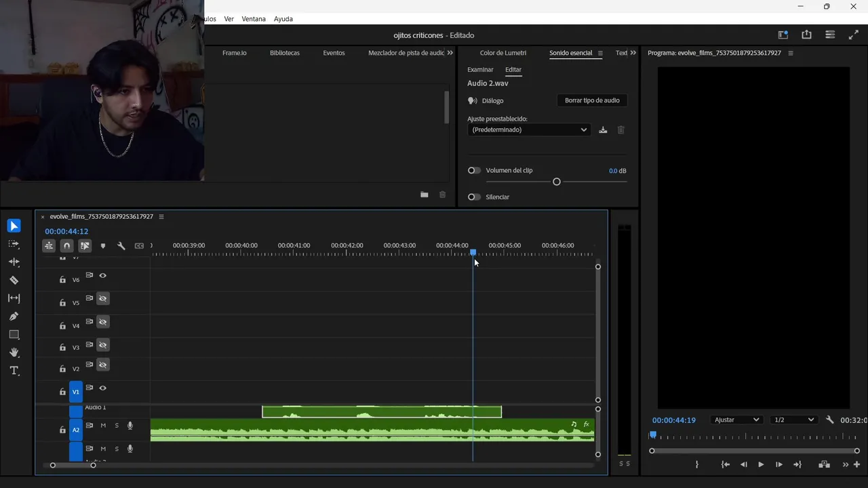Screen dimensions: 868x488
Task: Click the captions CC track icon
Action: (139, 246)
